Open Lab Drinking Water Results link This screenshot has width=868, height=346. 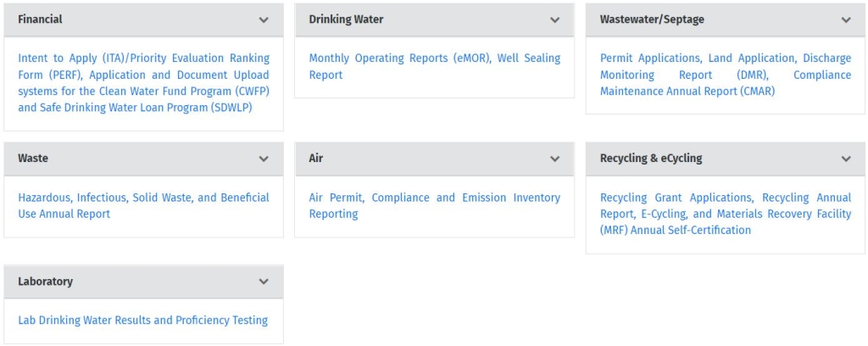(142, 320)
